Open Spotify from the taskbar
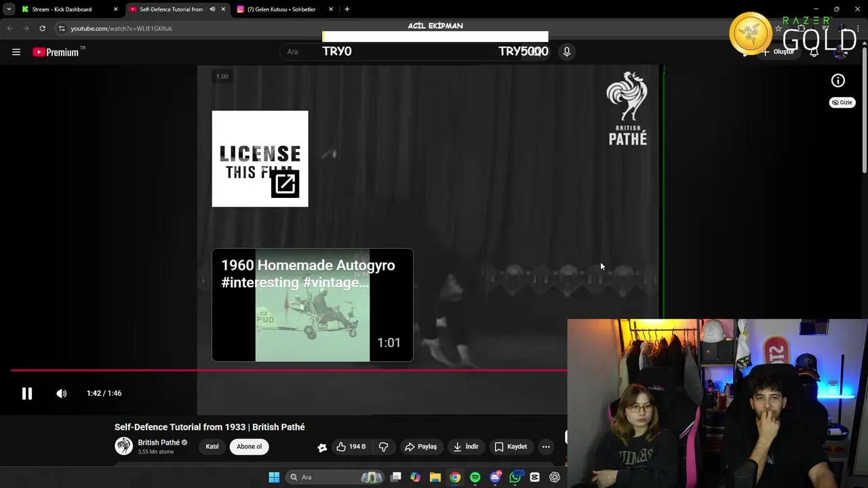The image size is (868, 488). pyautogui.click(x=475, y=477)
